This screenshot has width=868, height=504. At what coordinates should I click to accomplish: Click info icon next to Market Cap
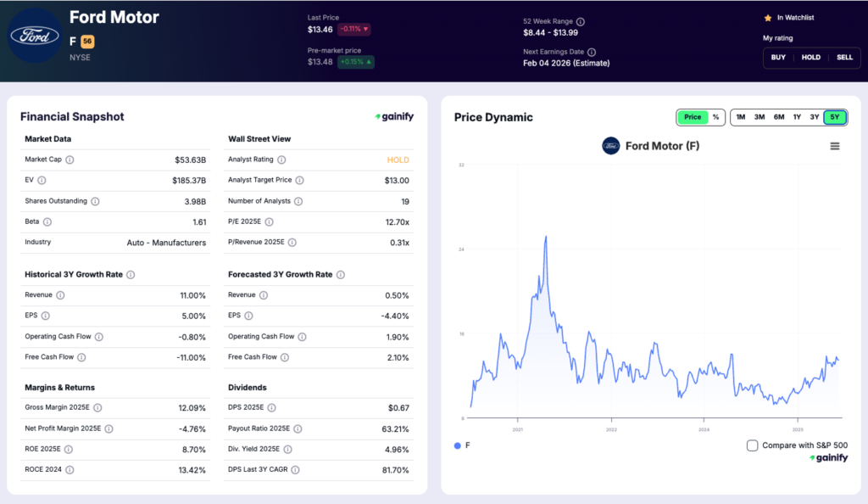70,160
